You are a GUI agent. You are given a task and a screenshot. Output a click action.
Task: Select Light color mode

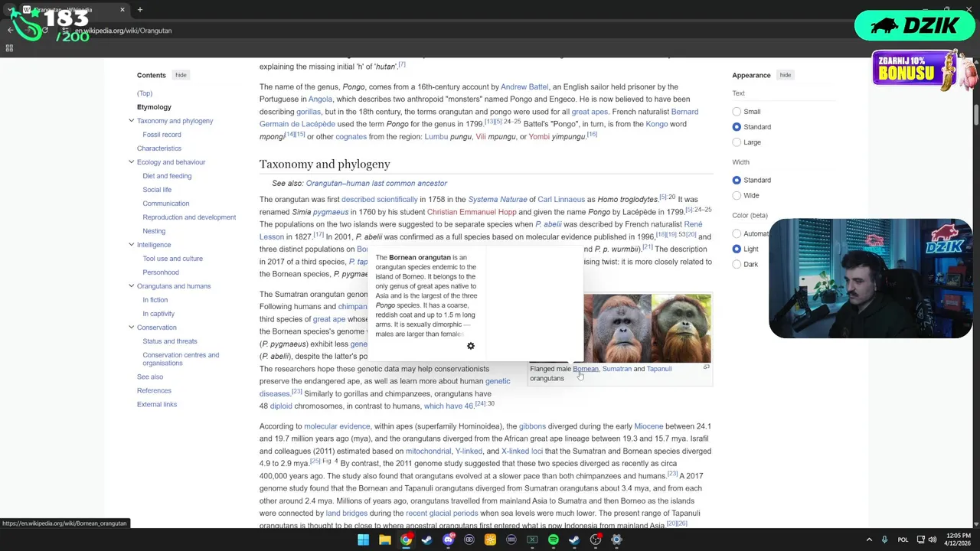coord(737,249)
